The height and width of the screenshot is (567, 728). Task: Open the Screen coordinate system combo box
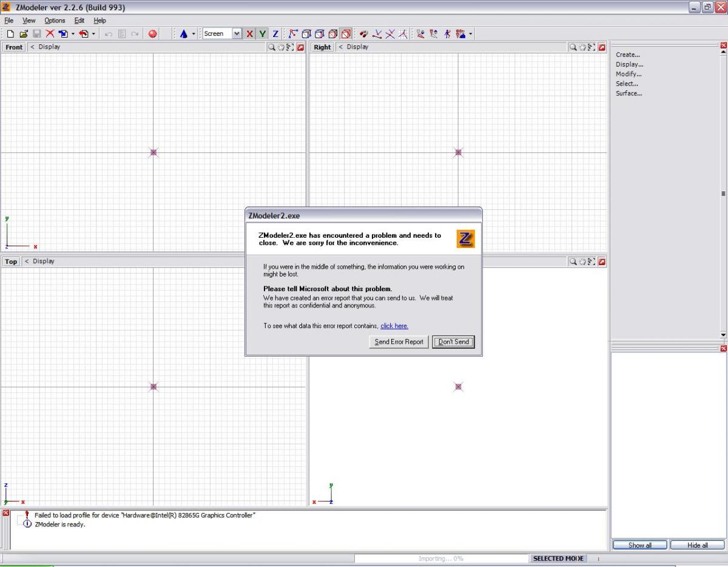tap(222, 34)
